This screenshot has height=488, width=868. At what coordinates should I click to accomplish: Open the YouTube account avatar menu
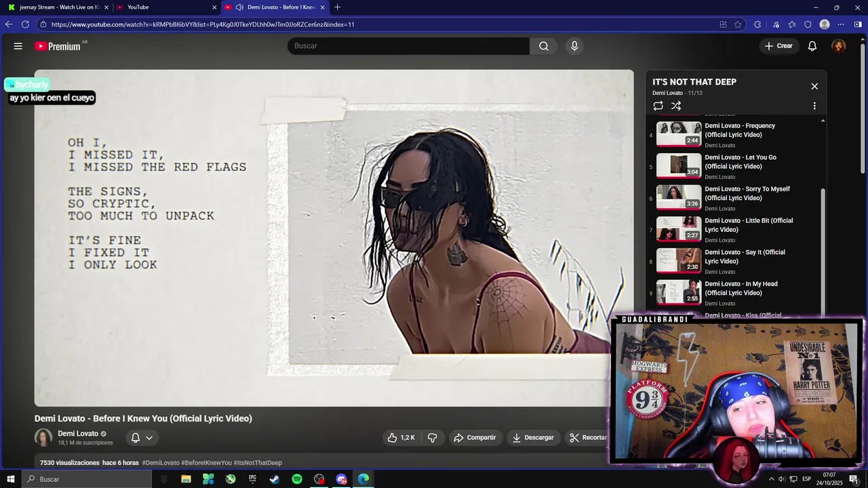(839, 46)
